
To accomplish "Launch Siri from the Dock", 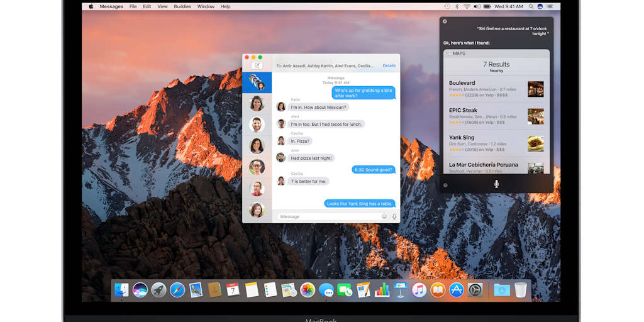I will (140, 290).
